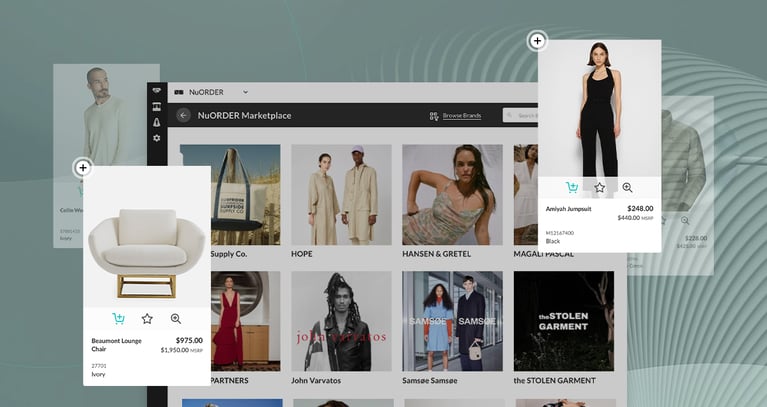Viewport: 767px width, 407px height.
Task: Click the plus button above the Beaumont chair card
Action: [x=83, y=168]
